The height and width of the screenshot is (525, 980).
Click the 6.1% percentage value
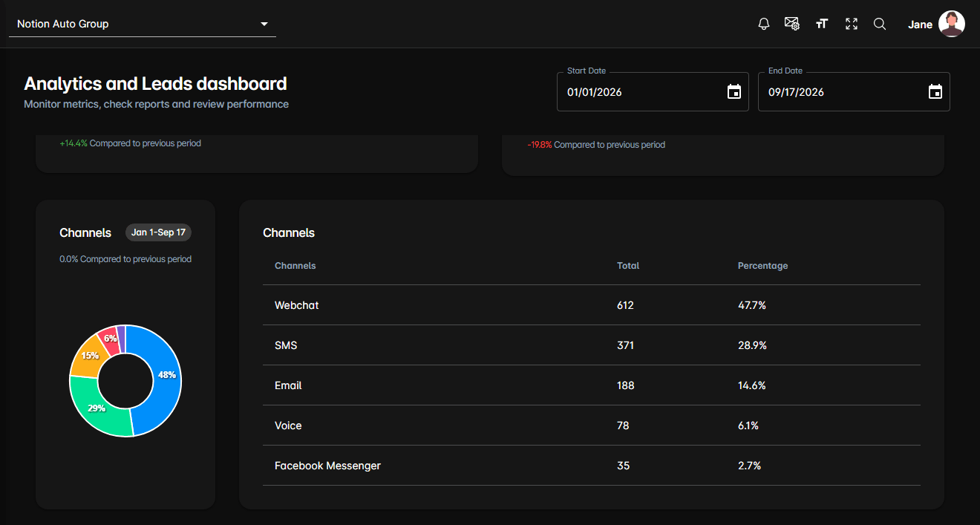tap(748, 425)
